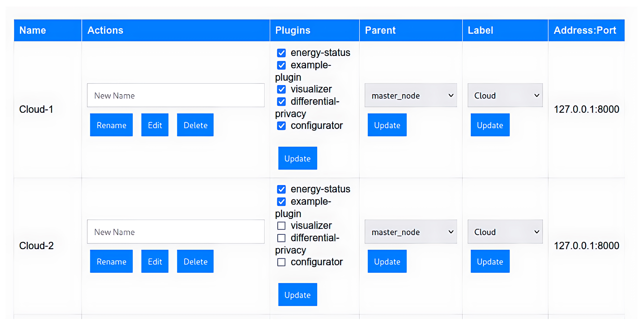
Task: Delete the Cloud-2 node
Action: (195, 261)
